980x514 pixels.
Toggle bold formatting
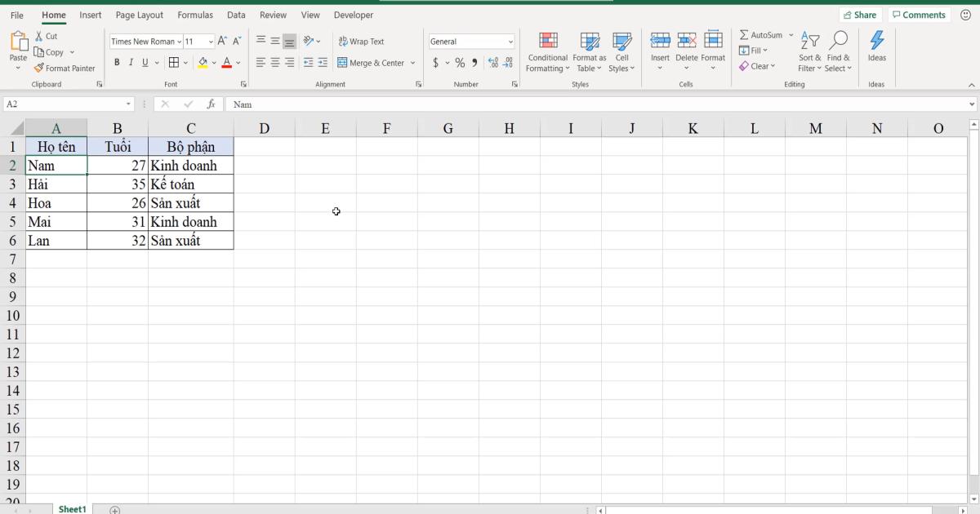click(x=118, y=61)
